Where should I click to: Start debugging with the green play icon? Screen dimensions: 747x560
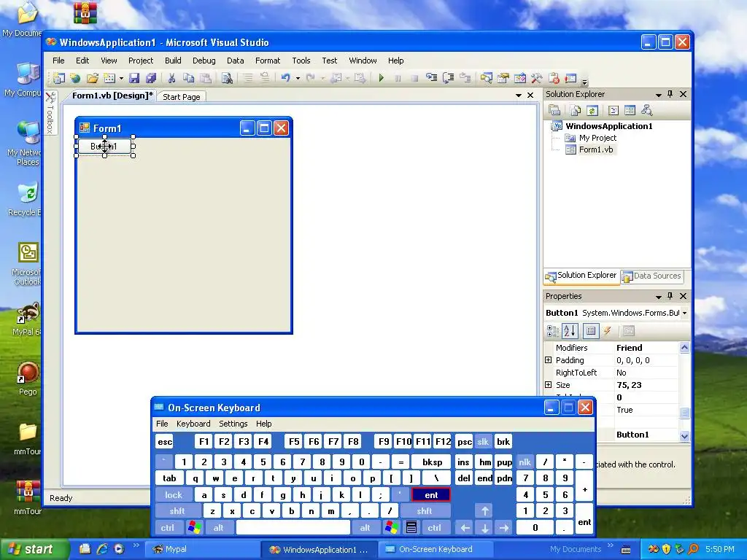pos(381,77)
